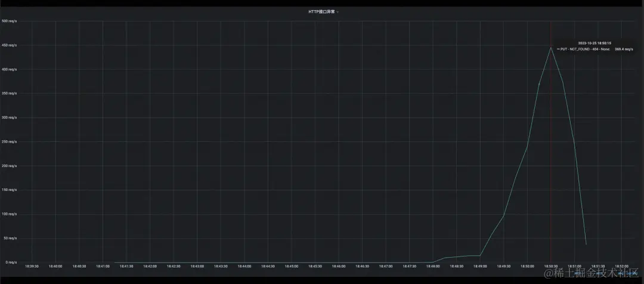
Task: Click the 18:47:00 time axis label
Action: pos(386,266)
